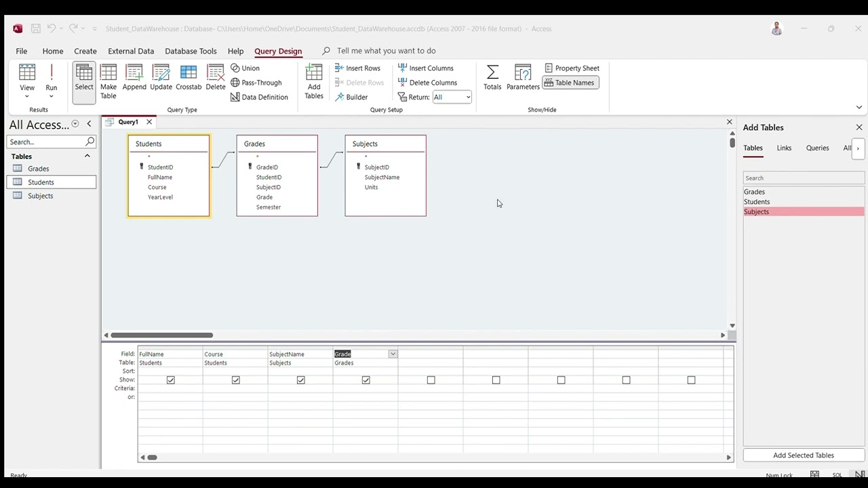Check the Show box in the first empty column
Image resolution: width=868 pixels, height=488 pixels.
click(x=431, y=380)
